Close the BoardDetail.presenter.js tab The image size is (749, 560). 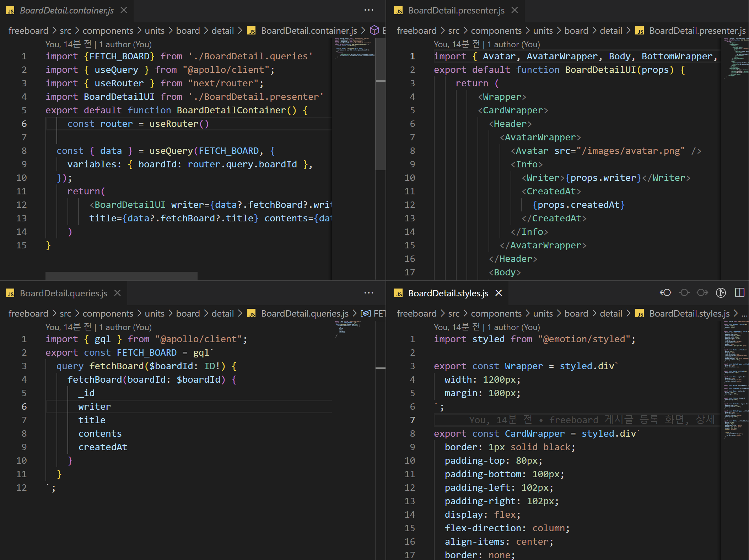coord(514,10)
